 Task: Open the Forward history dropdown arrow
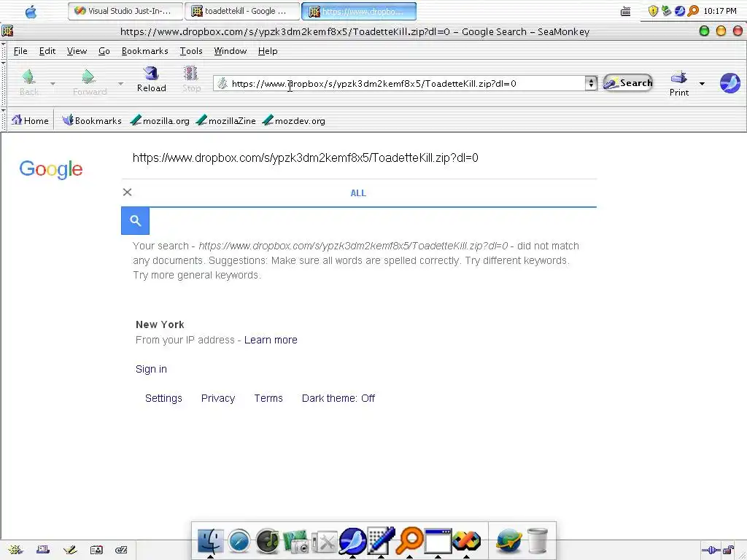pos(120,83)
